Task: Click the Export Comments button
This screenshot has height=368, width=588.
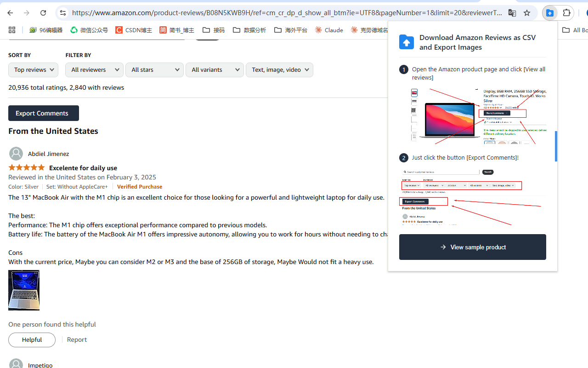Action: (x=44, y=113)
